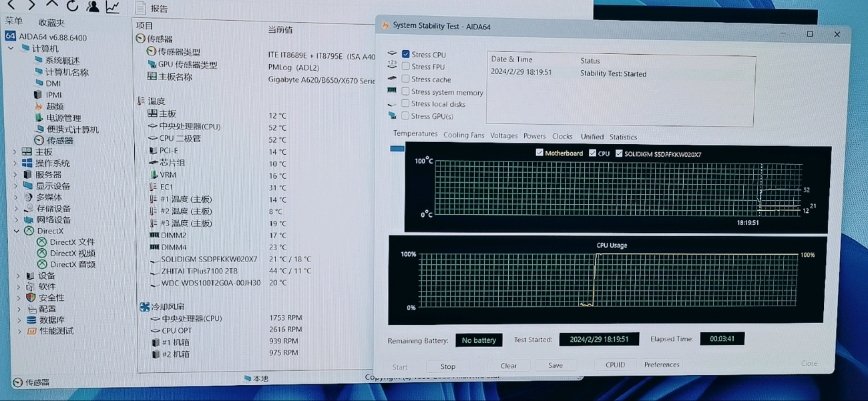Click the 当前值 column header

click(x=280, y=29)
